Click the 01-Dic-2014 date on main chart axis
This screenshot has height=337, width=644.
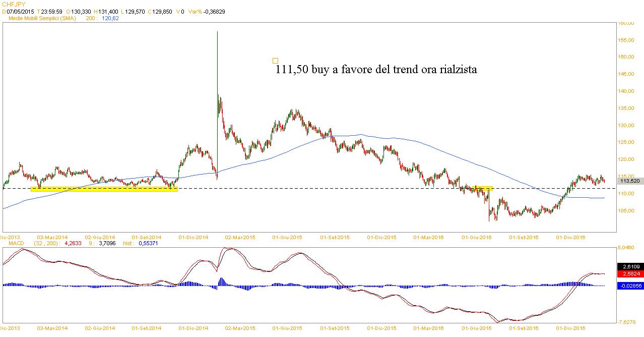(194, 237)
